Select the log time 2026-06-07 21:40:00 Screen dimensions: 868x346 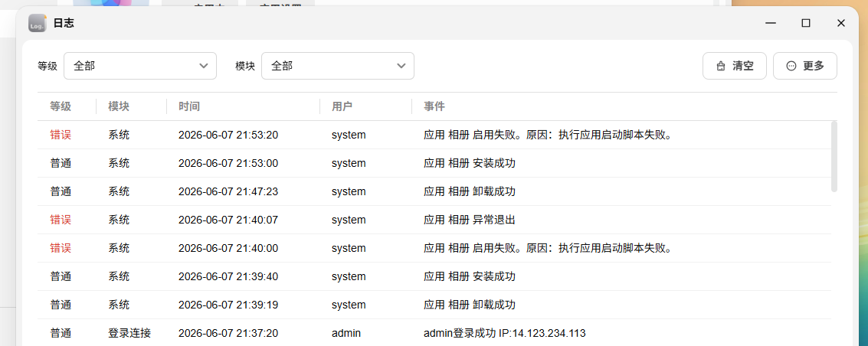(228, 248)
